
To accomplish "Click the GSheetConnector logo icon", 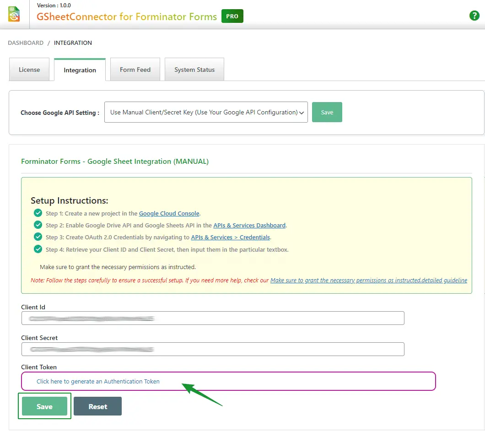I will (14, 14).
